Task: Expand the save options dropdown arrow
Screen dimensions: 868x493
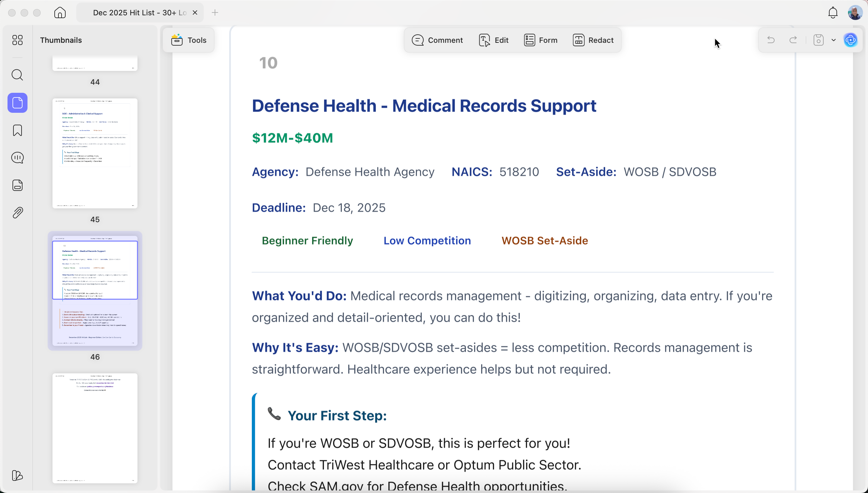Action: [x=833, y=40]
